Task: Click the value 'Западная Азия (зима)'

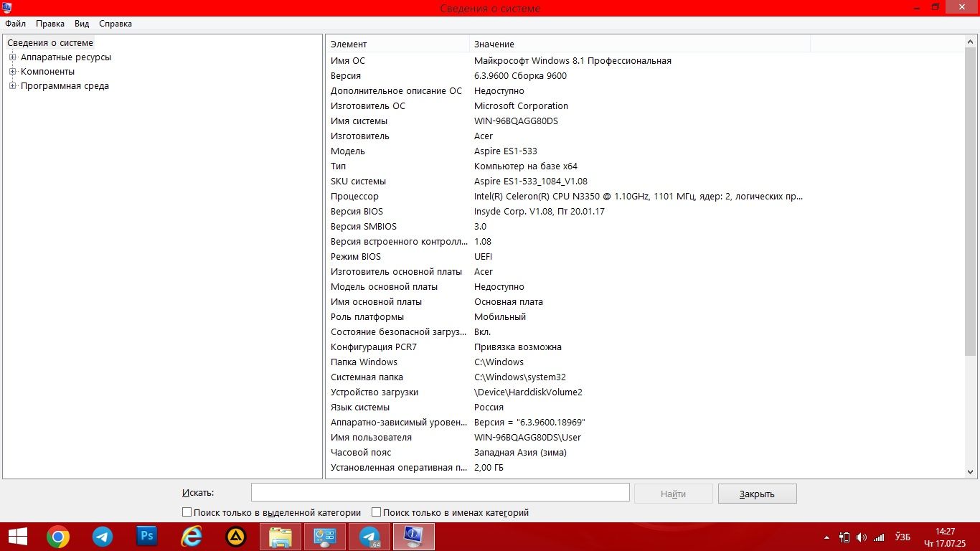Action: coord(520,453)
